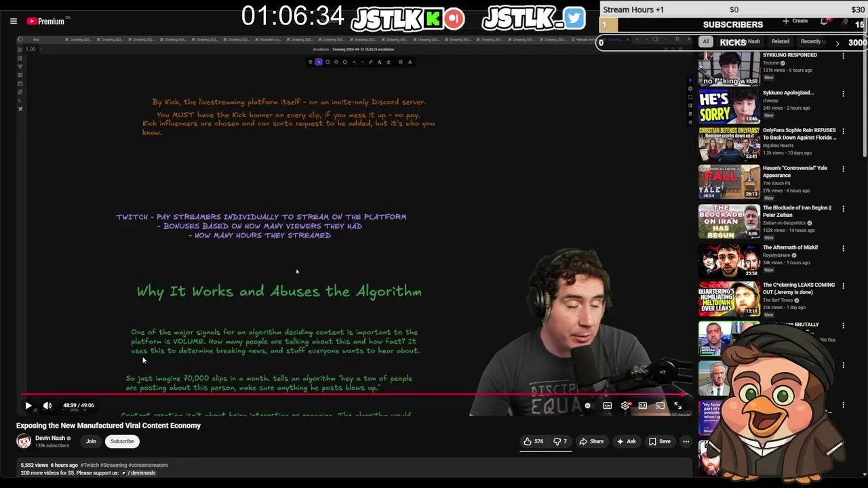Viewport: 868px width, 488px height.
Task: Open options menu for Blockade of Iran video
Action: pos(843,209)
